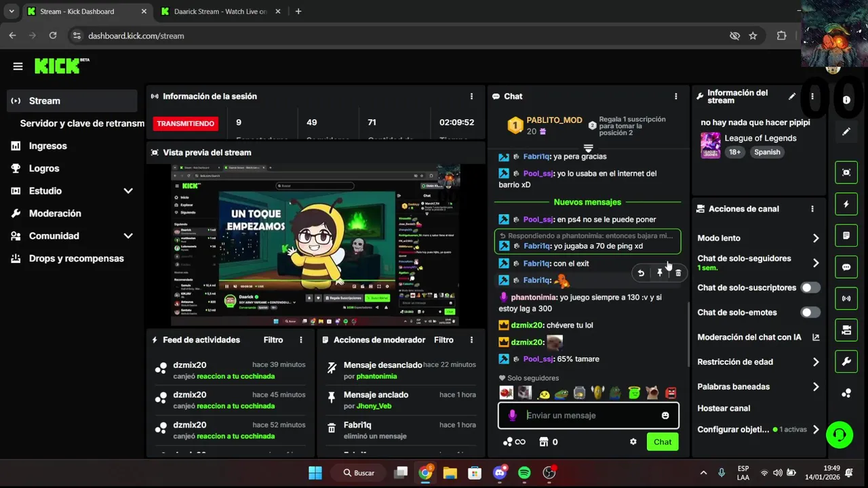
Task: Open Modo lento options
Action: pyautogui.click(x=758, y=238)
